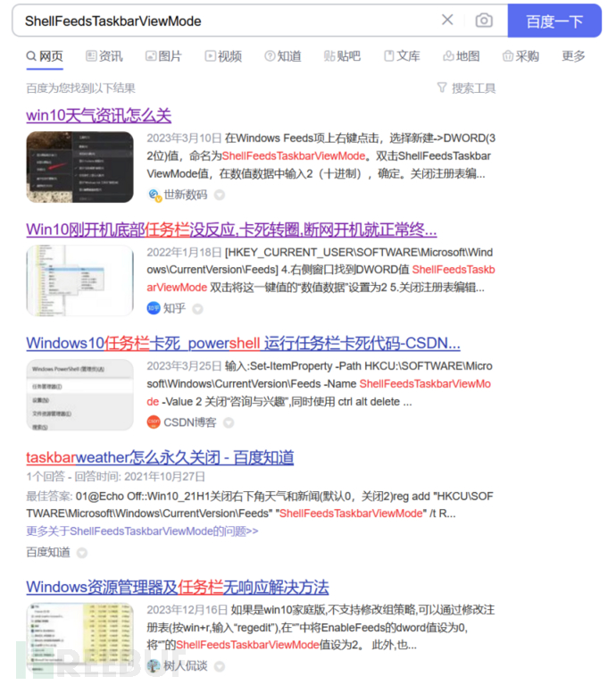
Task: Click the 贴吧 tab icon
Action: point(329,56)
